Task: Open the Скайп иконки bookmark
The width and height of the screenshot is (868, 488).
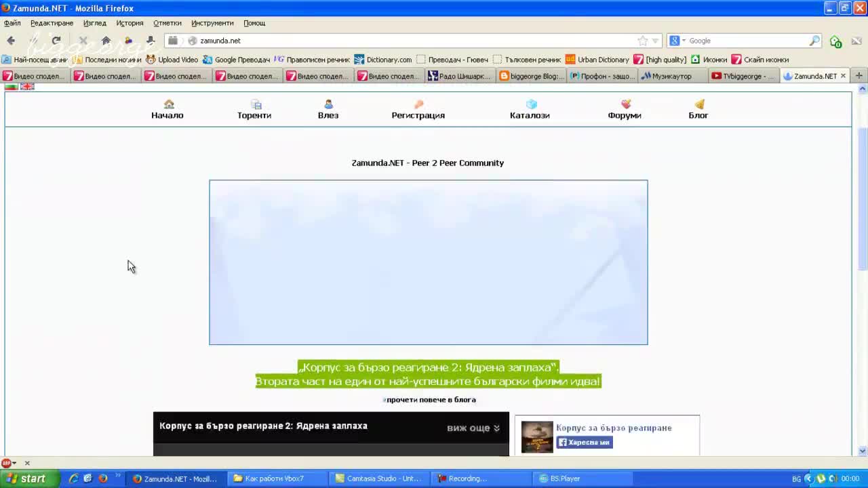Action: point(759,60)
